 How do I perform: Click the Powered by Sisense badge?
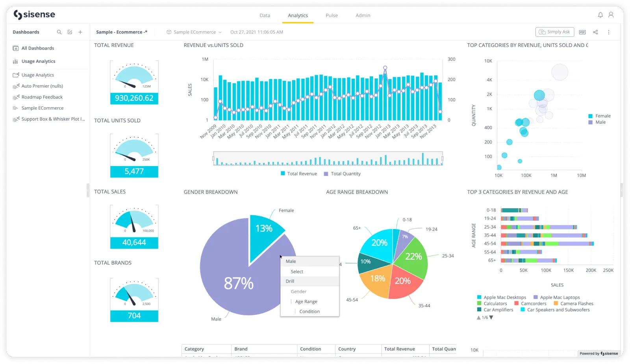[599, 353]
